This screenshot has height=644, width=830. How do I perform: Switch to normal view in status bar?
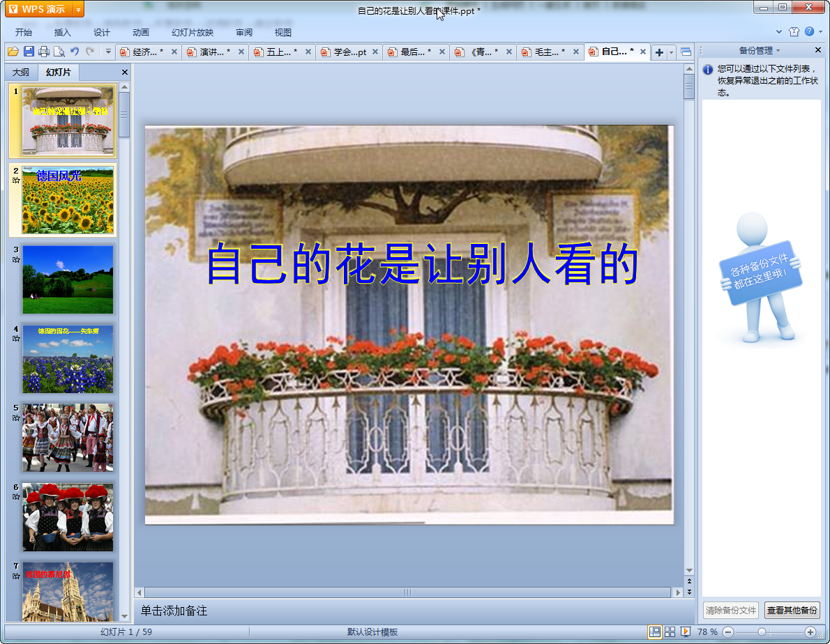pos(655,632)
